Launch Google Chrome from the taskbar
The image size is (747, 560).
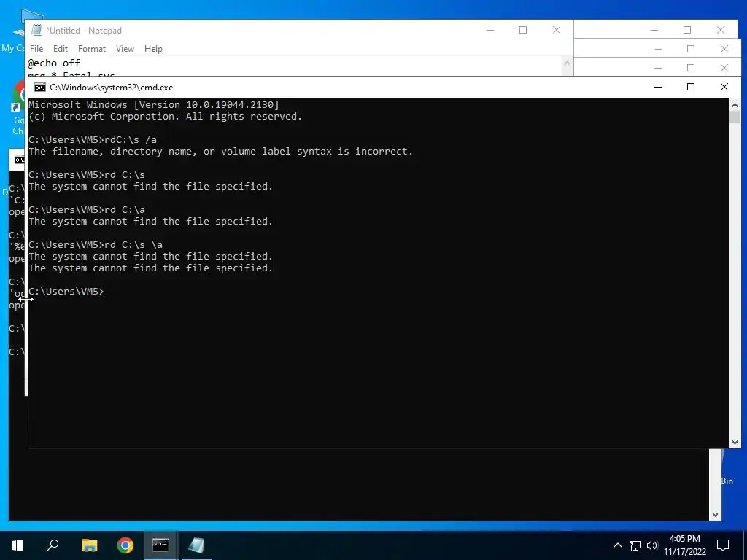125,545
